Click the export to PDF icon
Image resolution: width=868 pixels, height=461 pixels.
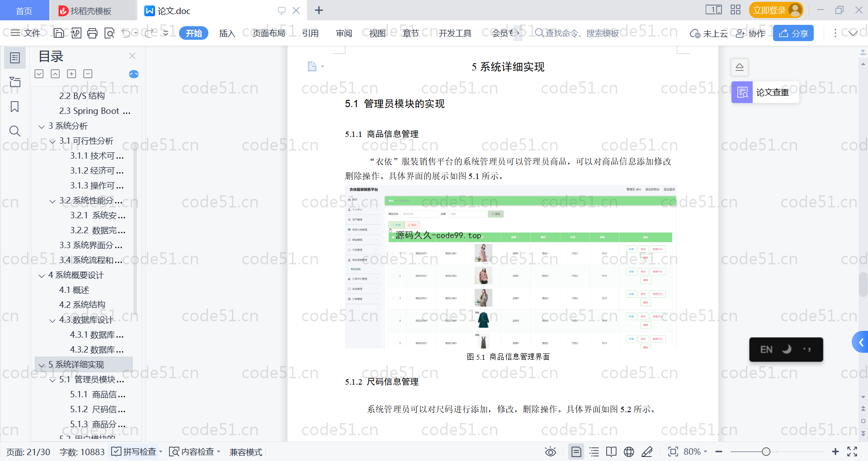coord(76,33)
